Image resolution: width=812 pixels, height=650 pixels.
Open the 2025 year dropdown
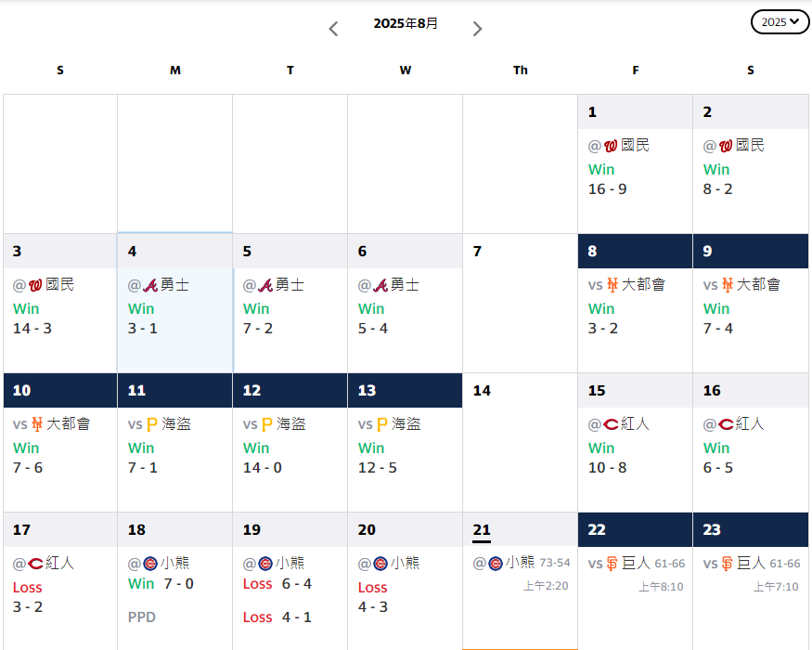point(780,21)
